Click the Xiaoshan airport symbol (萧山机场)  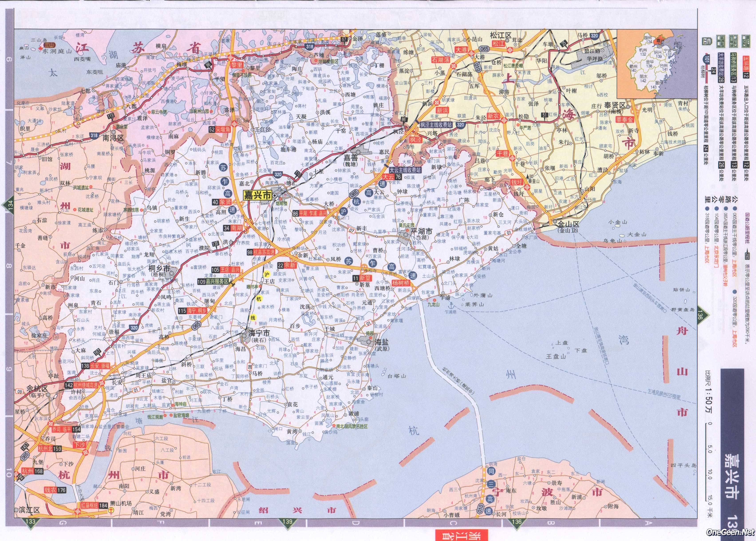(111, 510)
